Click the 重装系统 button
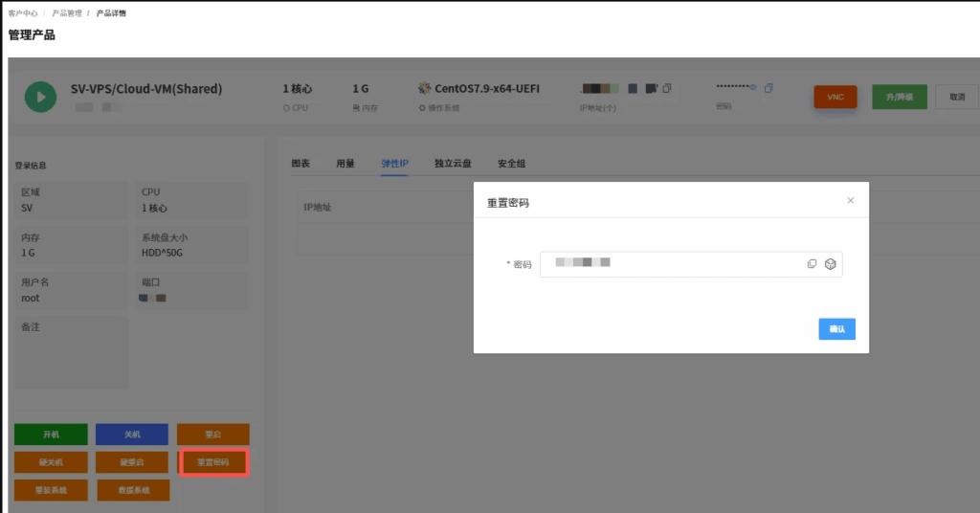The width and height of the screenshot is (980, 513). [x=52, y=490]
